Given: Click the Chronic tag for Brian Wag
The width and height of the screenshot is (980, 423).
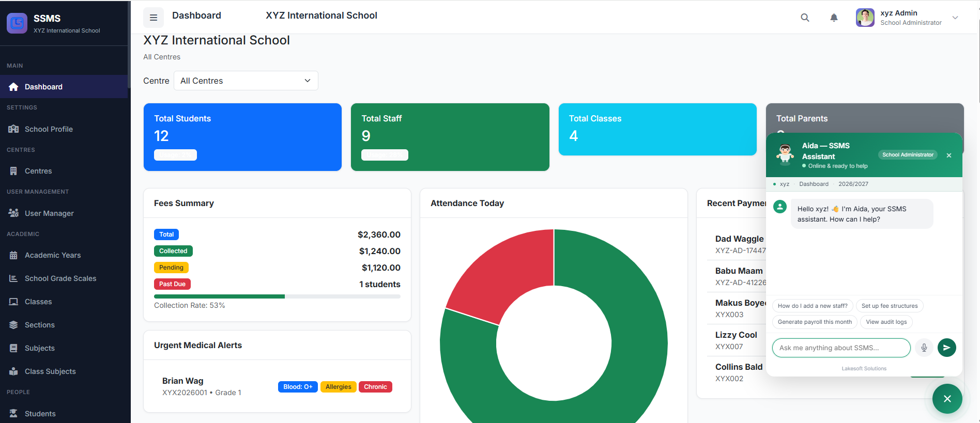Looking at the screenshot, I should pos(375,387).
